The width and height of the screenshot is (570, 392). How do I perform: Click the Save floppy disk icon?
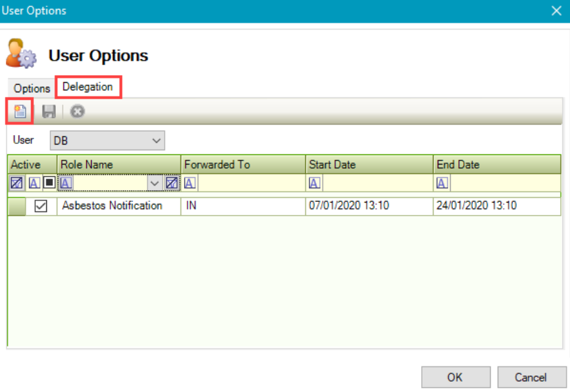[x=48, y=112]
